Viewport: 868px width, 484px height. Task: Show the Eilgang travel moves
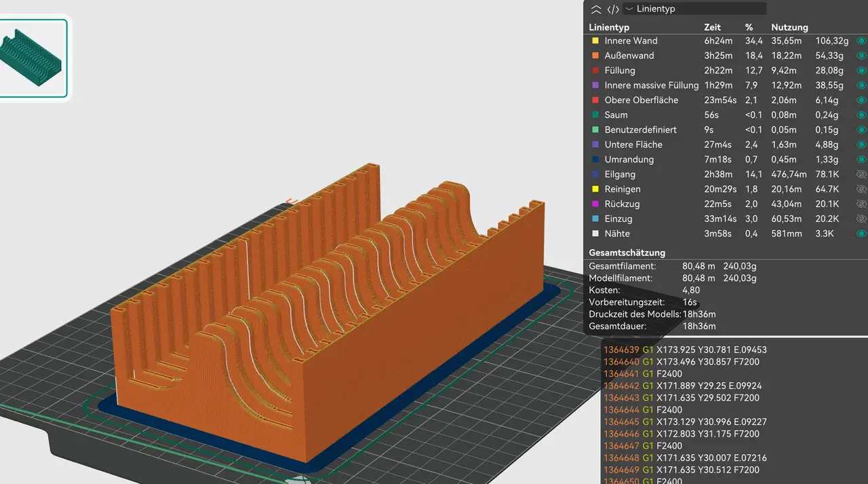click(x=861, y=174)
